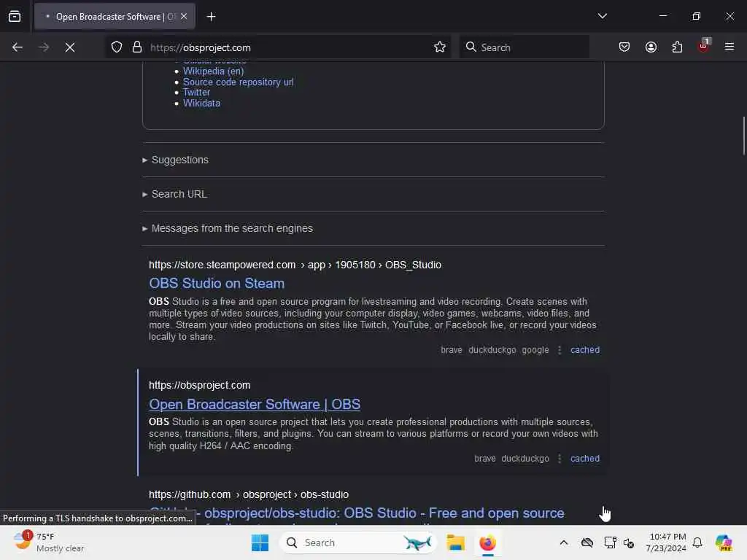The width and height of the screenshot is (747, 560).
Task: Click the https://obsproject.com result URL
Action: point(199,385)
